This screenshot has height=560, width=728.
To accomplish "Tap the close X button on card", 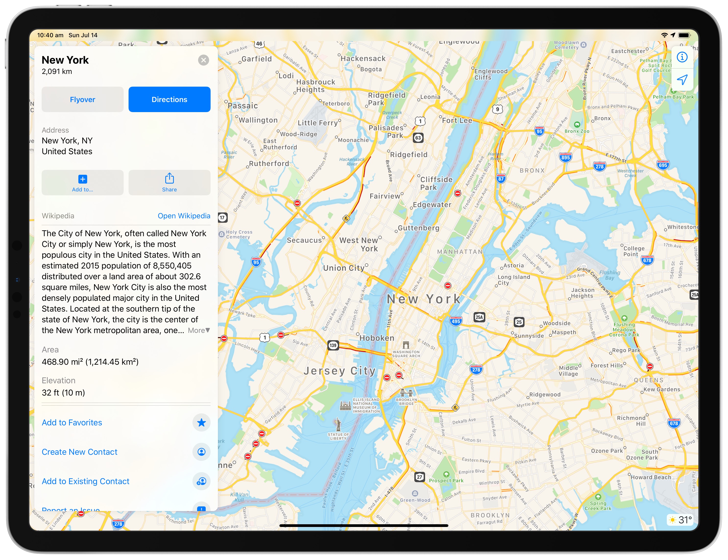I will pos(204,60).
